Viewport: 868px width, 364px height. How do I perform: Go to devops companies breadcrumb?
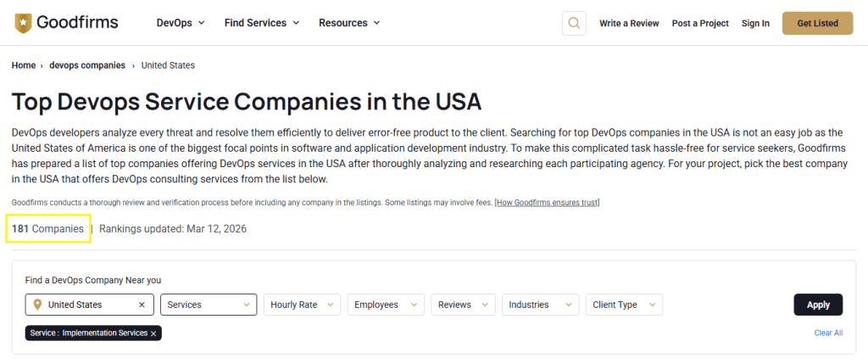pos(86,65)
